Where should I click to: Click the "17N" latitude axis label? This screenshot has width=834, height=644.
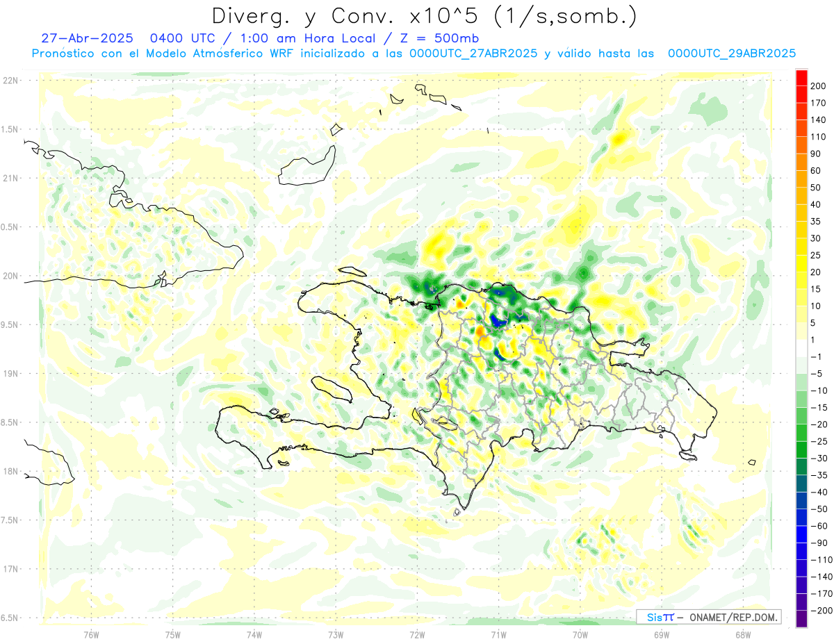pos(10,569)
